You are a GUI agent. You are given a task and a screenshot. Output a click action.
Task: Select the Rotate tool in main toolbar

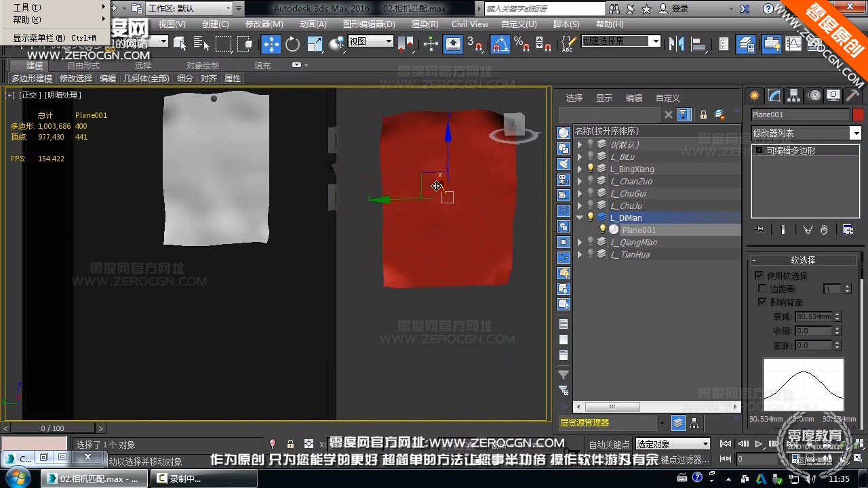click(293, 44)
